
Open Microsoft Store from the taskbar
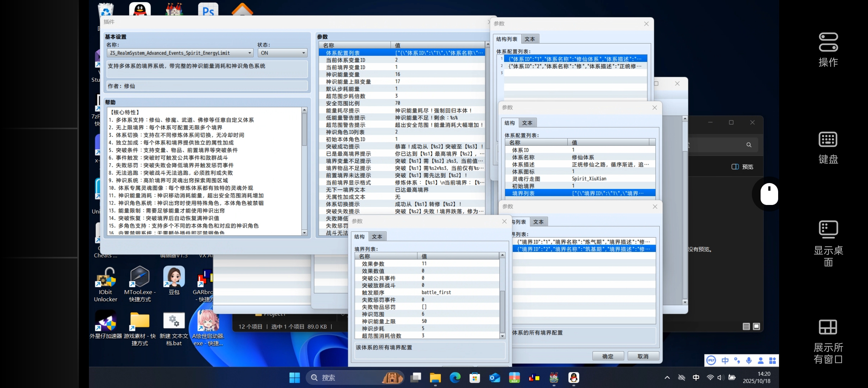(x=474, y=378)
